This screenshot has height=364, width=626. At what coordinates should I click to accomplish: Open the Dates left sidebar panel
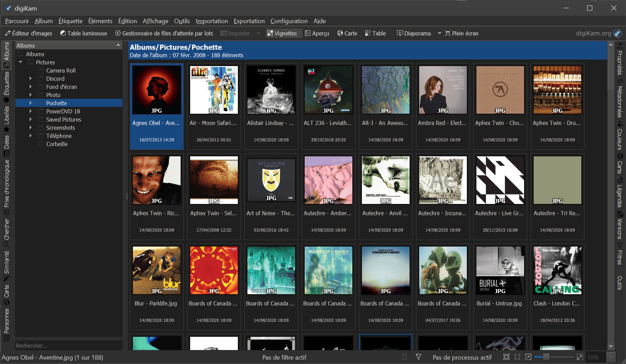coord(6,146)
